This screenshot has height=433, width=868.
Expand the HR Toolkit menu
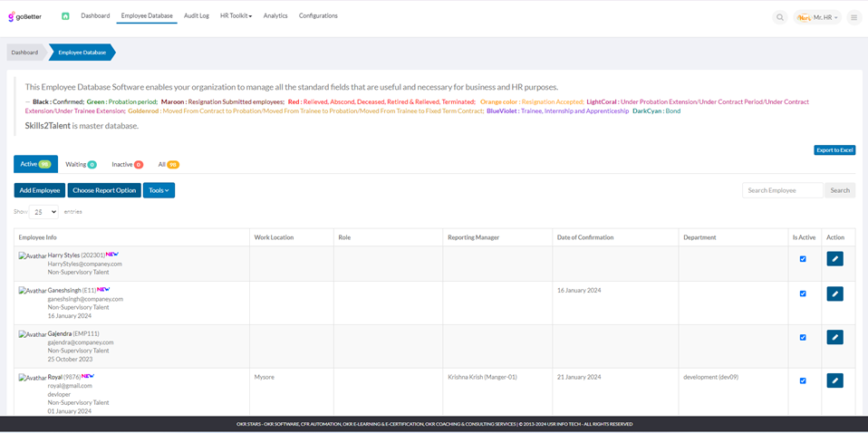point(236,16)
